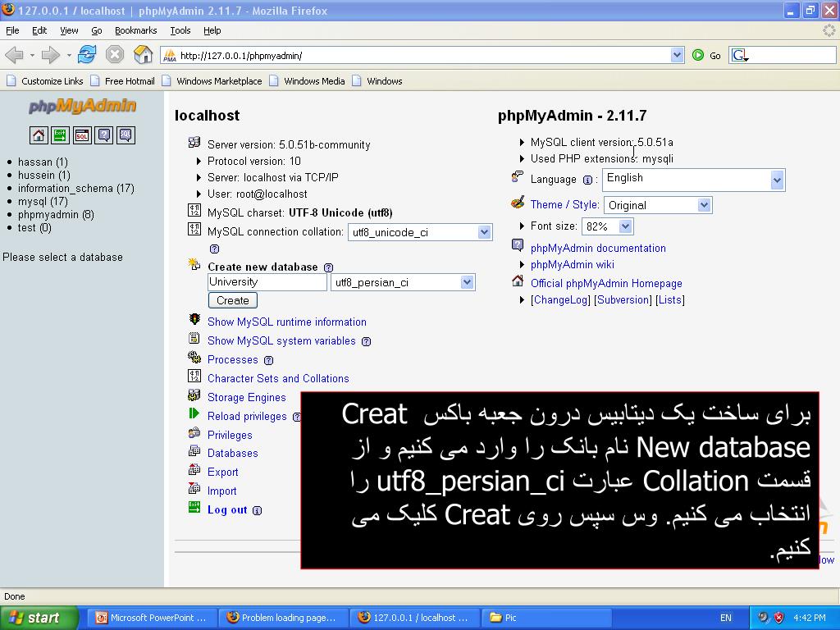Screen dimensions: 840x630
Task: Open the phpMyAdmin wiki link
Action: pyautogui.click(x=572, y=265)
